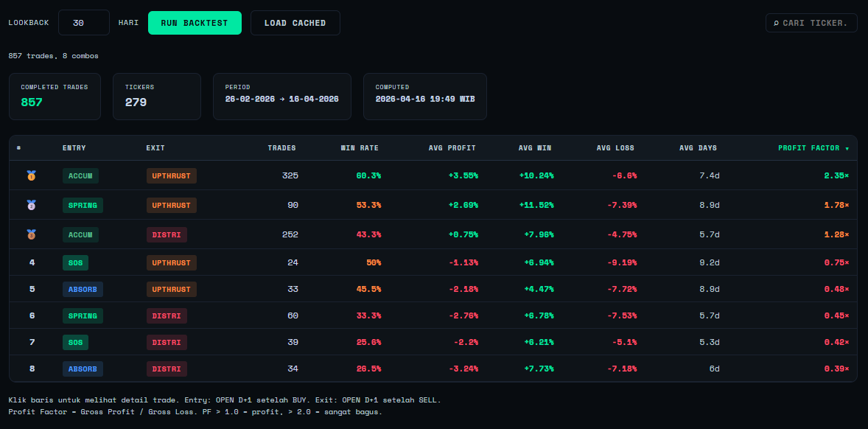868x429 pixels.
Task: Click the 0.39× profit factor value
Action: pyautogui.click(x=835, y=369)
